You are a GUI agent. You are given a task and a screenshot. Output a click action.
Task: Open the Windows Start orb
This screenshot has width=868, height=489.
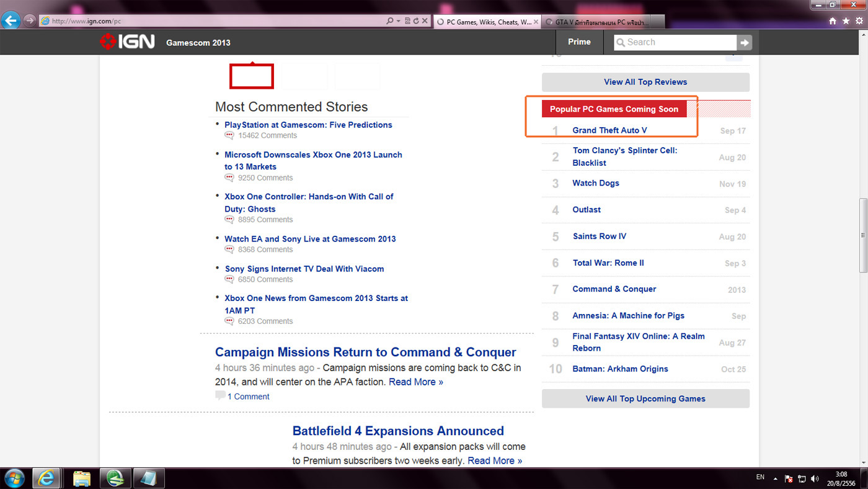click(x=14, y=478)
